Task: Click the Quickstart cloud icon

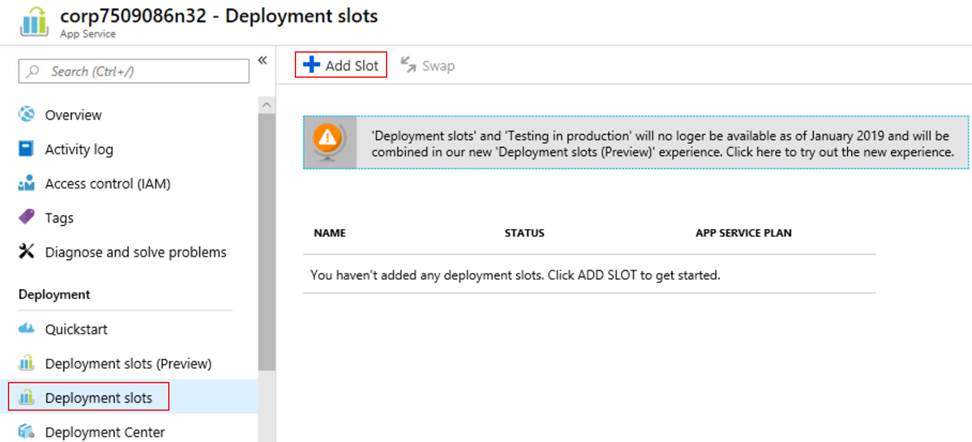Action: click(27, 329)
